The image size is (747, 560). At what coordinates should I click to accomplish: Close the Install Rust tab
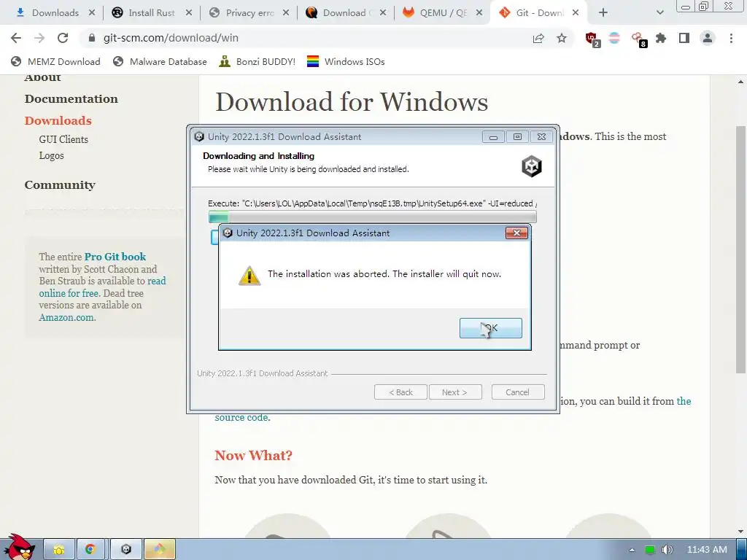coord(189,13)
